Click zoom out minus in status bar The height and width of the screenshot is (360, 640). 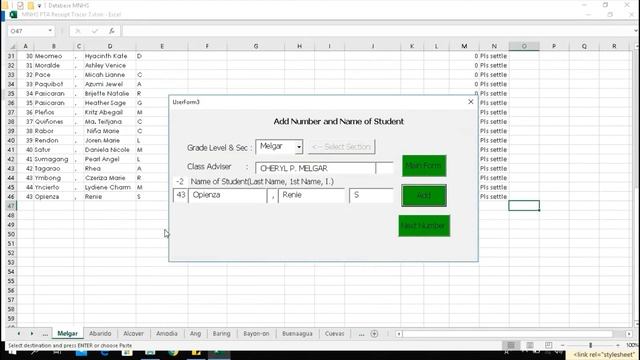tap(562, 345)
